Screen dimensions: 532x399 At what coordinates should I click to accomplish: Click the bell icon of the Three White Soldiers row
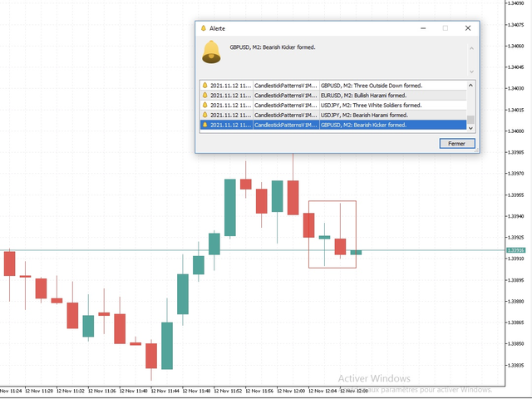pos(204,105)
